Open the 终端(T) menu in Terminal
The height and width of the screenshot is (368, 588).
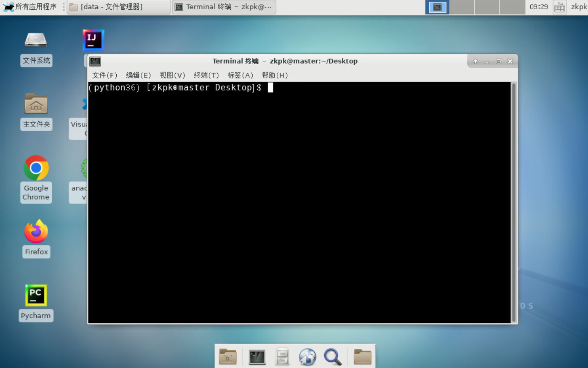click(x=206, y=75)
